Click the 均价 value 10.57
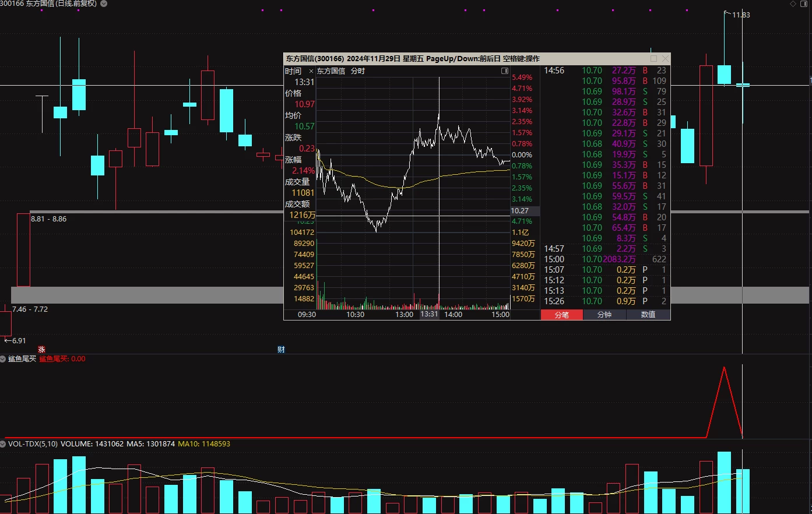This screenshot has height=514, width=812. tap(304, 126)
